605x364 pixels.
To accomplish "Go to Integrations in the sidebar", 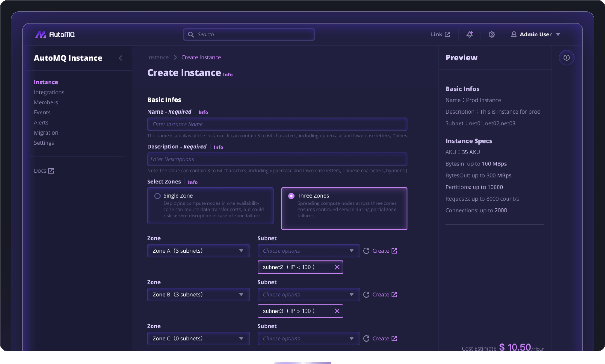I will [x=49, y=92].
